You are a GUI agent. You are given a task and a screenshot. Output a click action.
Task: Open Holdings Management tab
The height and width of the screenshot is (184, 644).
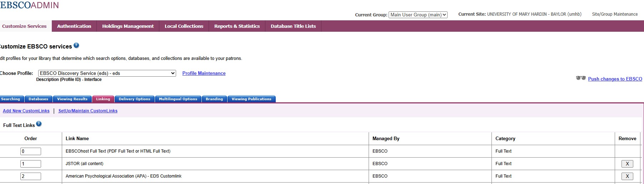(x=128, y=26)
